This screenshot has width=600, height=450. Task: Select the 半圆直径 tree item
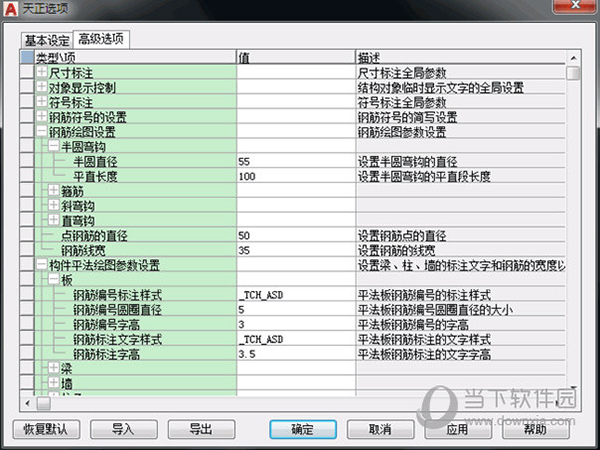[95, 162]
